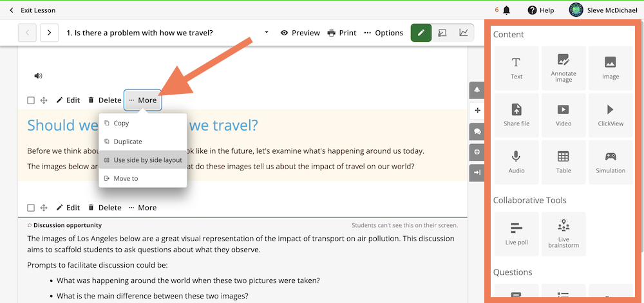Insert a Simulation content block
The image size is (644, 303).
tap(611, 162)
